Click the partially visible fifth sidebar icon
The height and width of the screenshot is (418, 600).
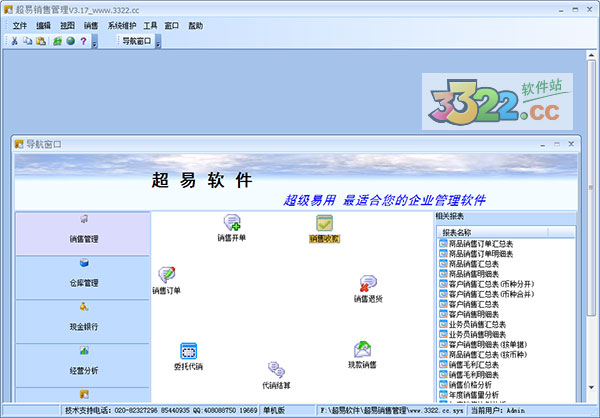84,394
